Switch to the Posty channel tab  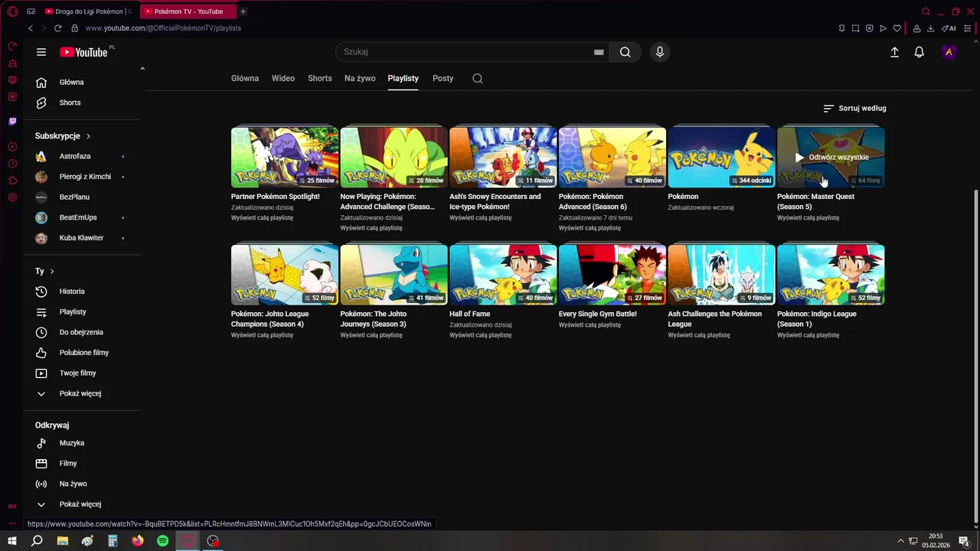(x=443, y=78)
